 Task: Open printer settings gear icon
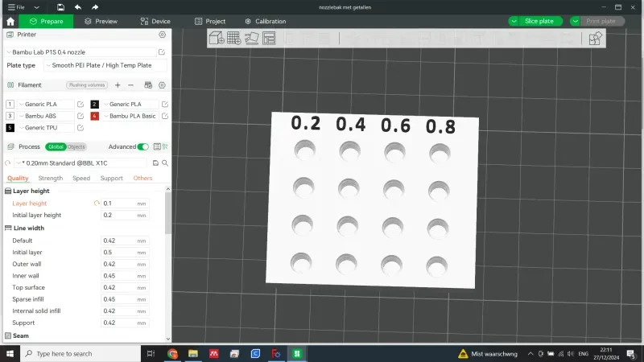pyautogui.click(x=163, y=35)
